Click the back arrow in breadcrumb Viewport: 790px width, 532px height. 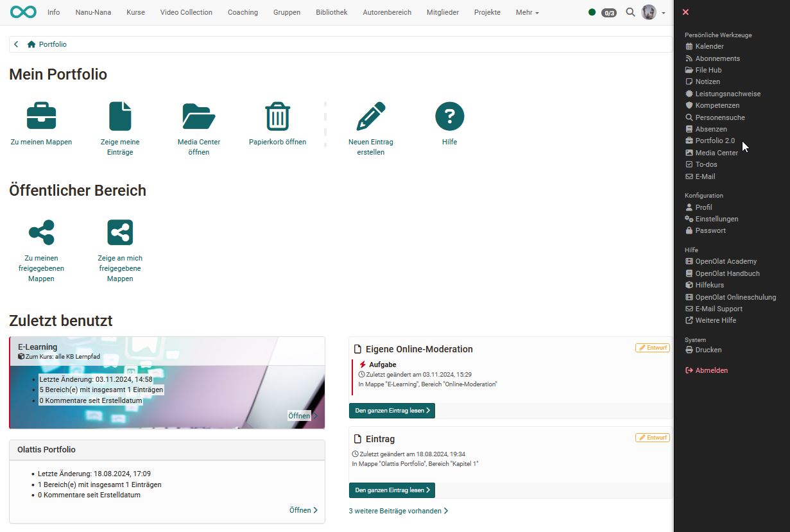pyautogui.click(x=16, y=44)
